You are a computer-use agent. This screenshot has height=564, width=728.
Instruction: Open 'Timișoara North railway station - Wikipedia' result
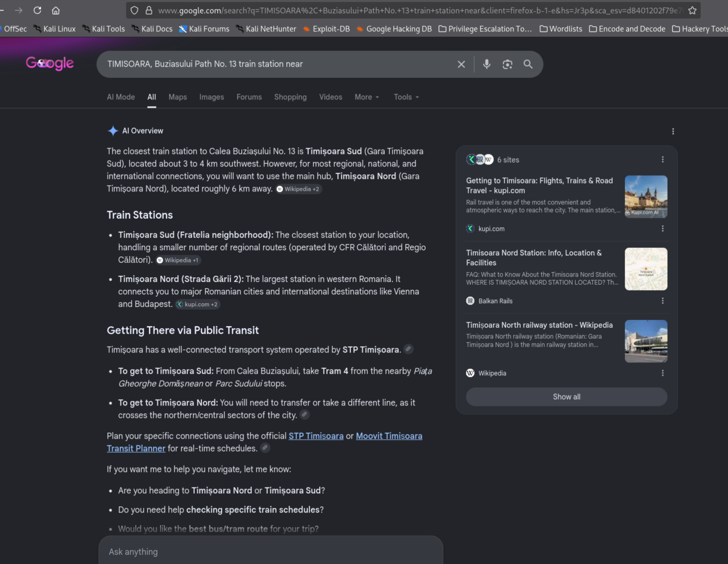point(539,325)
